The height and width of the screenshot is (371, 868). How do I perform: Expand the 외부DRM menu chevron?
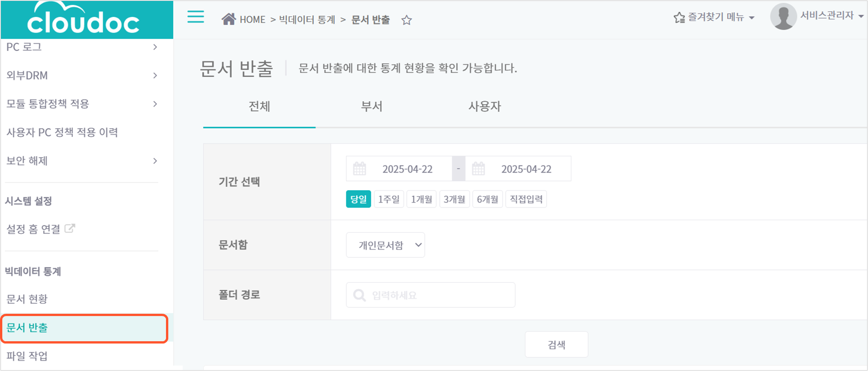155,76
